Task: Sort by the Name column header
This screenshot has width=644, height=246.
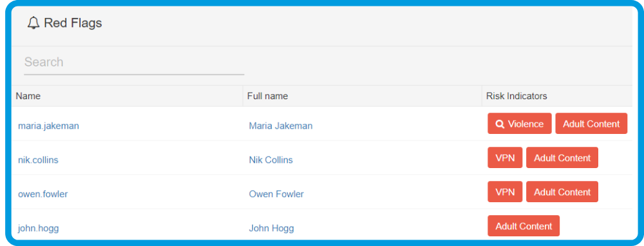Action: (x=28, y=96)
